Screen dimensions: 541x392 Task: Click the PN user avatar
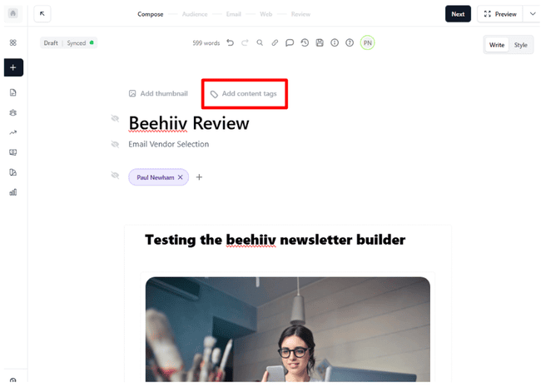click(367, 42)
